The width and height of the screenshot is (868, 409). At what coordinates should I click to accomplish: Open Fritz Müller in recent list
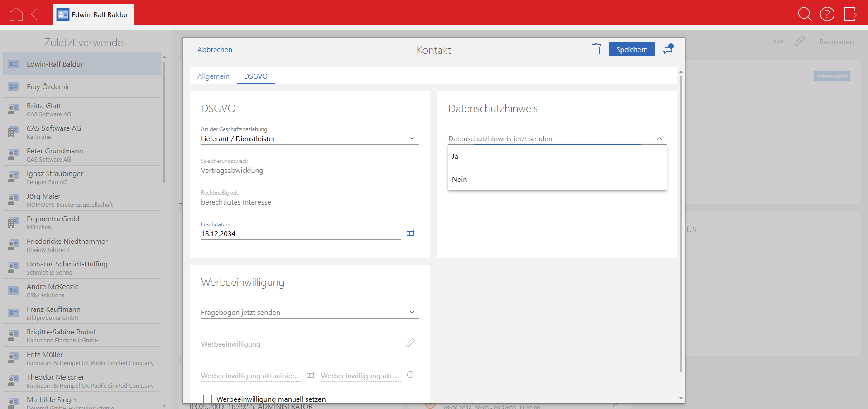pyautogui.click(x=82, y=358)
